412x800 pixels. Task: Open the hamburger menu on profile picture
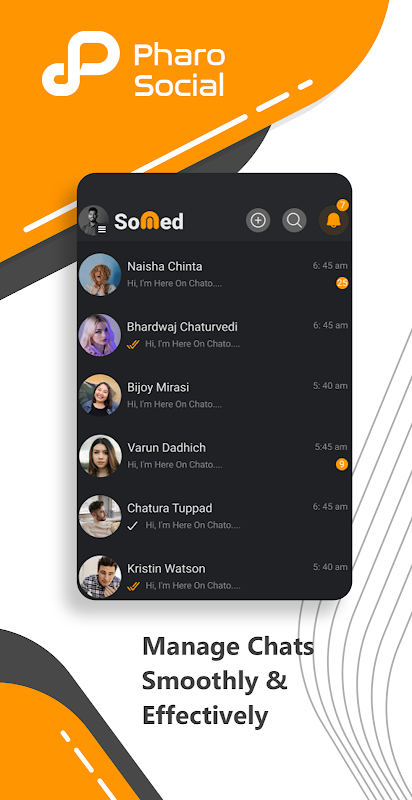pos(102,230)
